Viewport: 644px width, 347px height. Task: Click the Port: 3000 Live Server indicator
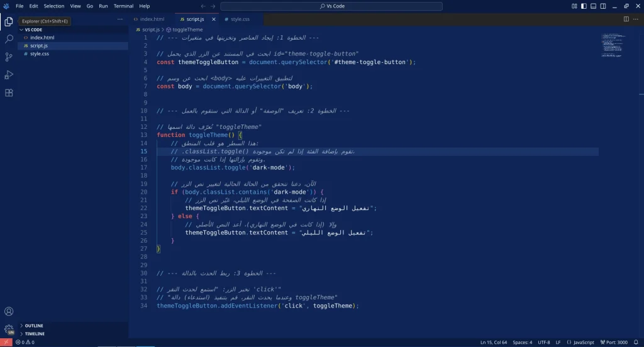(x=614, y=342)
